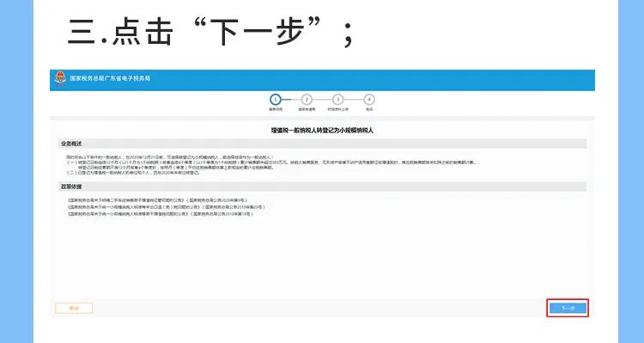
Task: Click the 国家税务总局广东省电子税务局 header title
Action: (x=110, y=78)
